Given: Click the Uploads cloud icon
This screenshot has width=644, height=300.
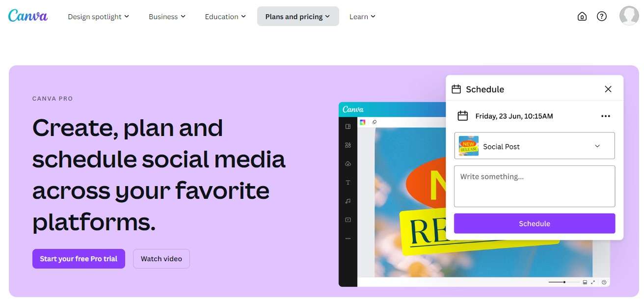Looking at the screenshot, I should tap(348, 164).
